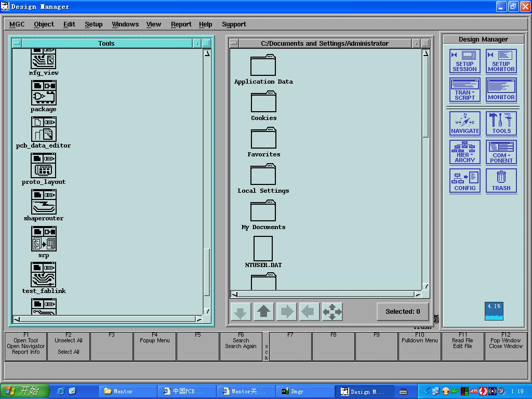Image resolution: width=532 pixels, height=399 pixels.
Task: Click the navigator window path title
Action: click(x=325, y=44)
